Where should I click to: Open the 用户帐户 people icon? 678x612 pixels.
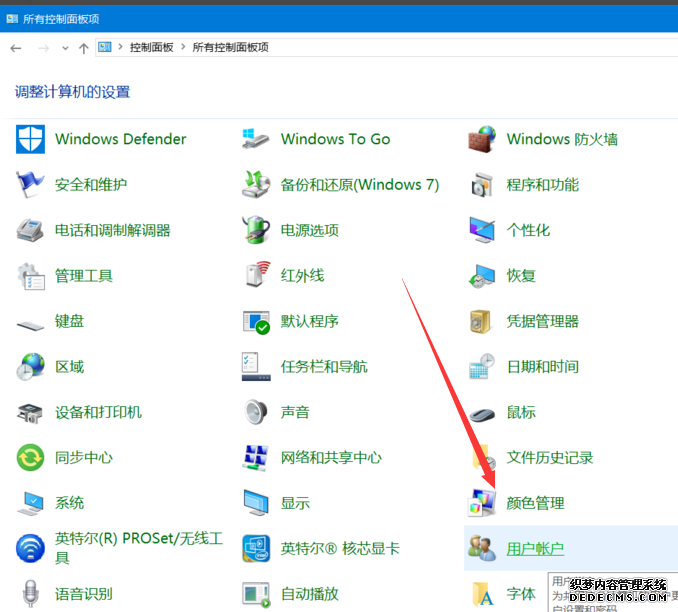pos(482,548)
